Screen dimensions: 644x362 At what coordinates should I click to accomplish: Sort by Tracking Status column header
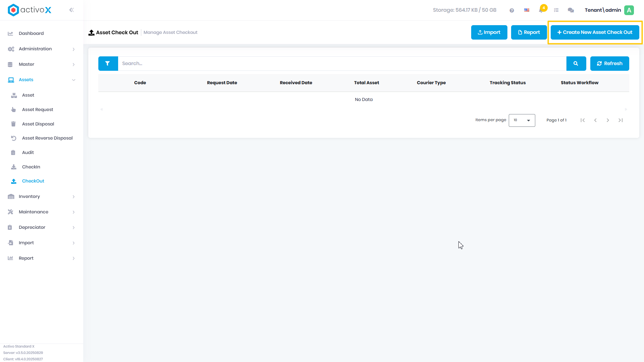click(x=508, y=83)
